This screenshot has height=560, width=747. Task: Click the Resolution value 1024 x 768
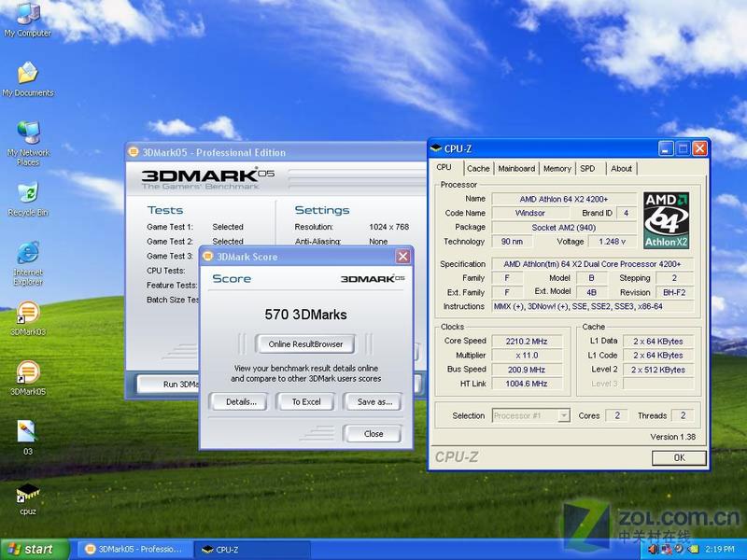[388, 227]
